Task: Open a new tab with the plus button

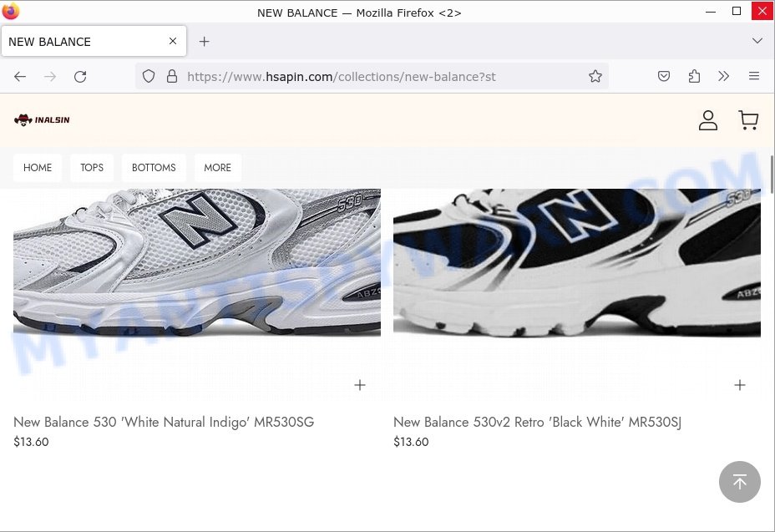Action: [204, 42]
